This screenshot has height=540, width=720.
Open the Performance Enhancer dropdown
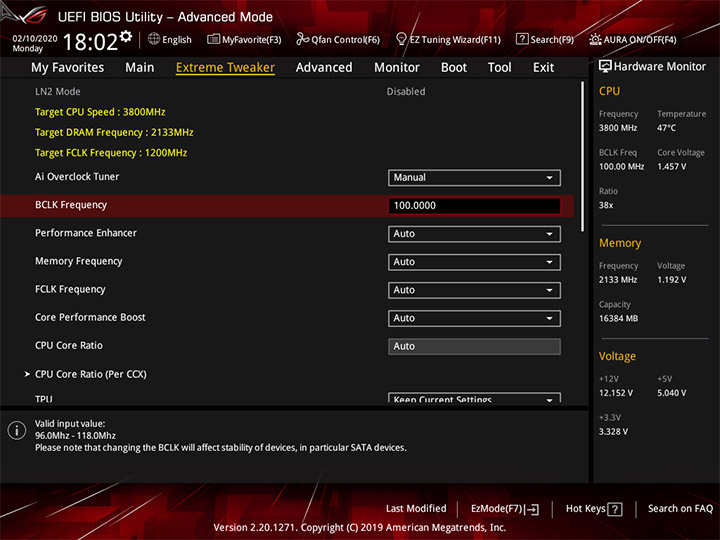tap(474, 234)
